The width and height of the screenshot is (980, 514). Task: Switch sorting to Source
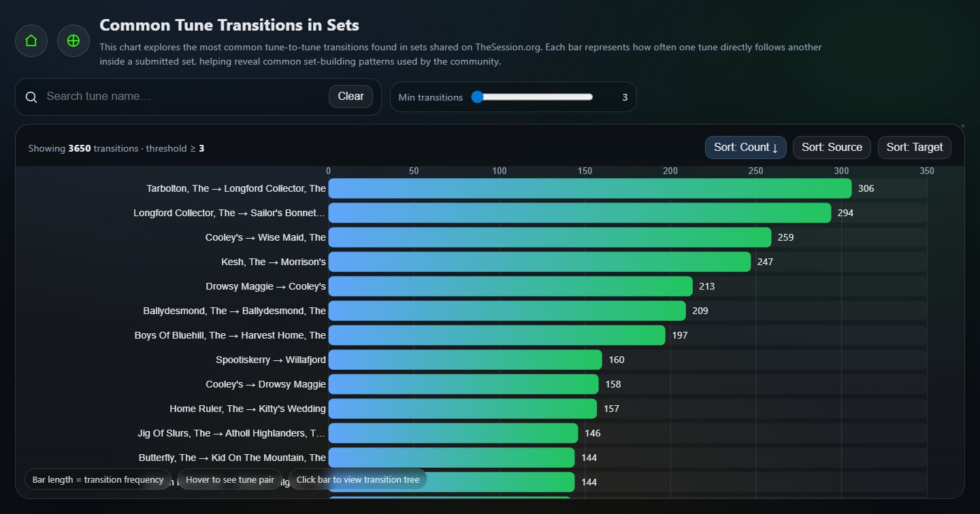click(x=831, y=147)
